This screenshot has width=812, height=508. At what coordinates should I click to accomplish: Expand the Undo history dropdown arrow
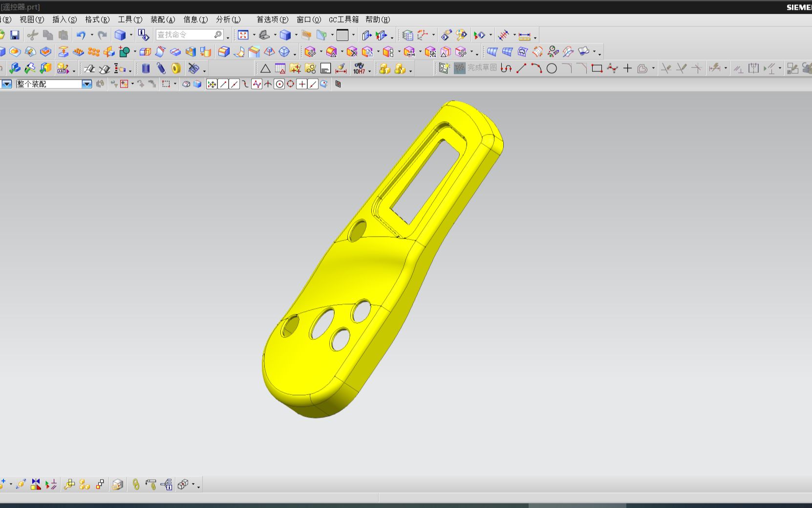pyautogui.click(x=92, y=35)
